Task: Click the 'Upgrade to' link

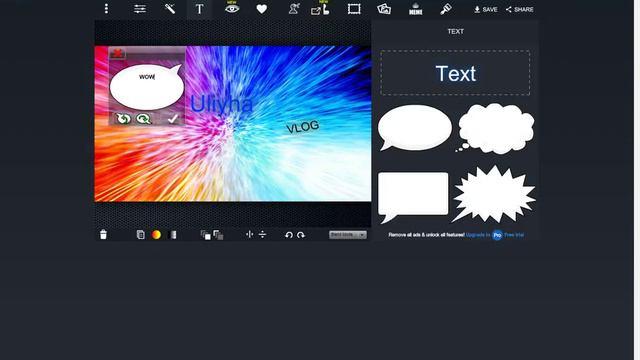Action: (478, 235)
